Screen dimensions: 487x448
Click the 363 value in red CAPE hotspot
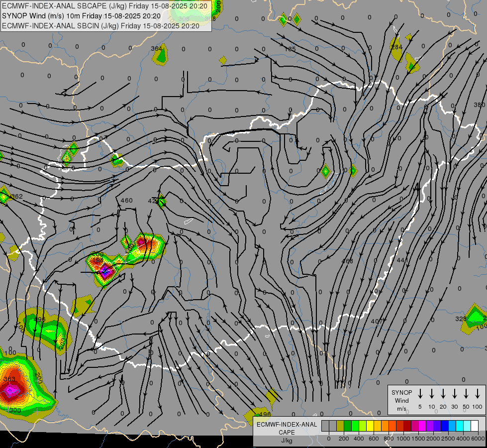[9, 379]
